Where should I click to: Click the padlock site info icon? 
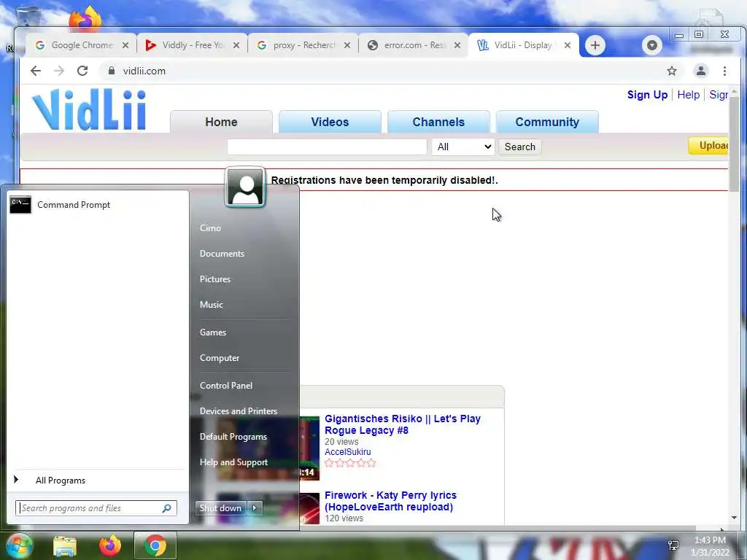pos(112,71)
